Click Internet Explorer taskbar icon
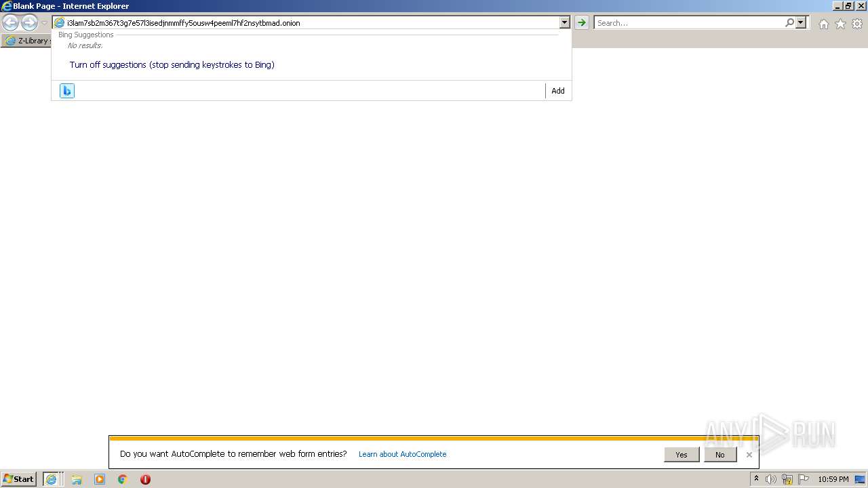 [52, 479]
